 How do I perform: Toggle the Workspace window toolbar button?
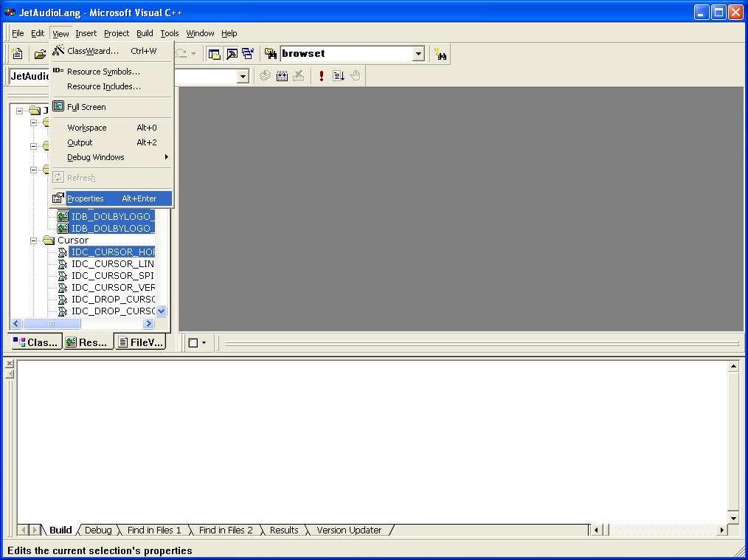pyautogui.click(x=214, y=54)
